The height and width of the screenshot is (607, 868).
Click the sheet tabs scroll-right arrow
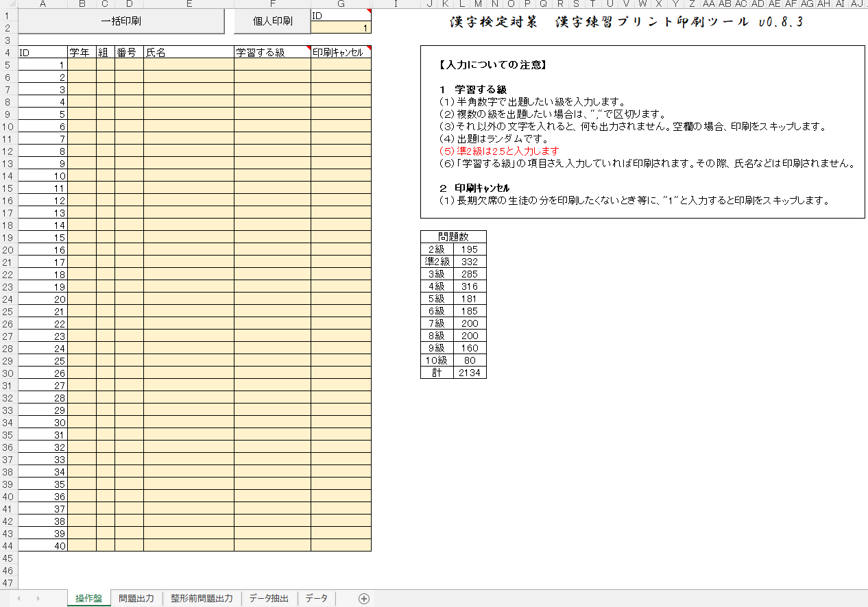pos(38,599)
